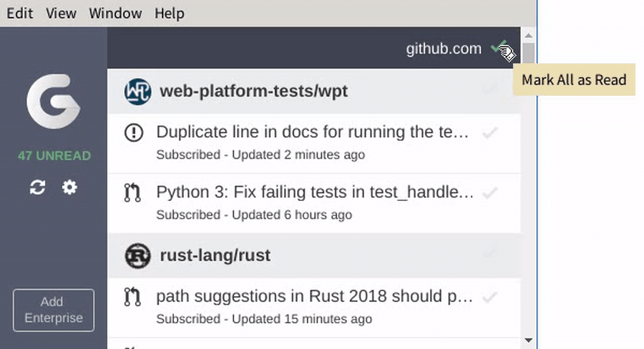644x349 pixels.
Task: Mark web-platform-tests/wpt repository as read
Action: point(490,88)
